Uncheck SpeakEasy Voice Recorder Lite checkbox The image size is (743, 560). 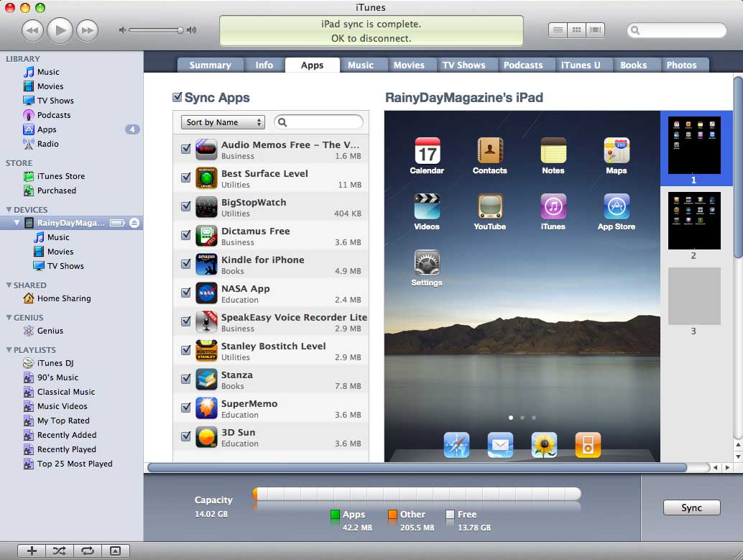click(x=186, y=321)
